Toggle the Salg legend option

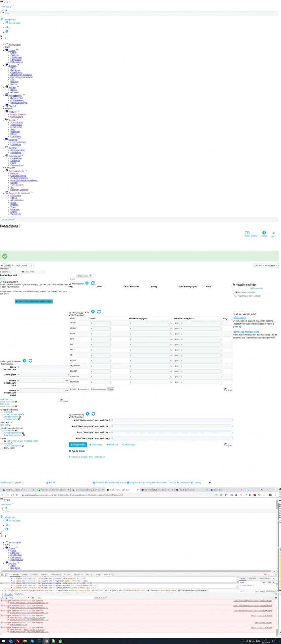(111, 389)
